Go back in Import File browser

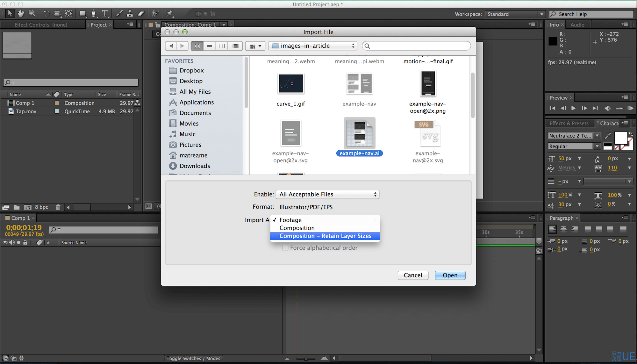(171, 46)
